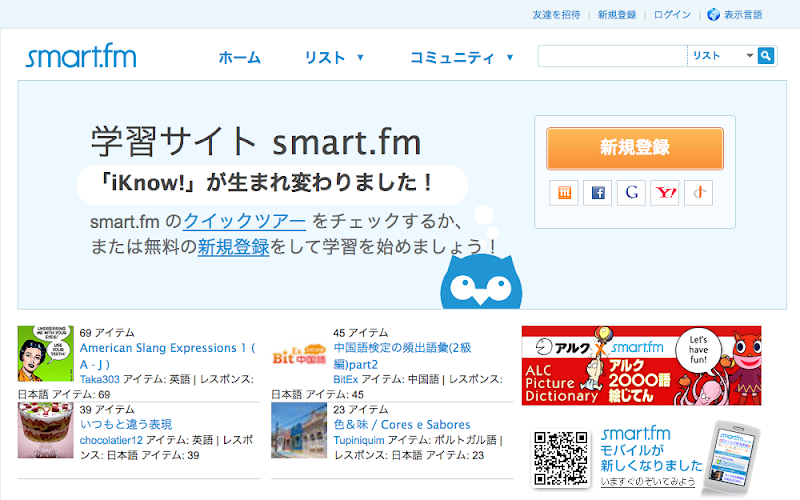
Task: Click ログイン in the top bar
Action: point(672,15)
